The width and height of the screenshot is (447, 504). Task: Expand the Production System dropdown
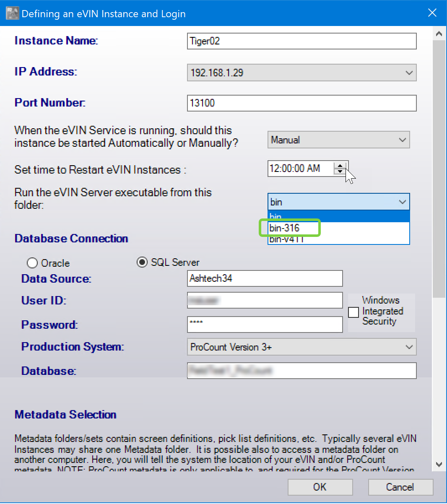tap(409, 347)
